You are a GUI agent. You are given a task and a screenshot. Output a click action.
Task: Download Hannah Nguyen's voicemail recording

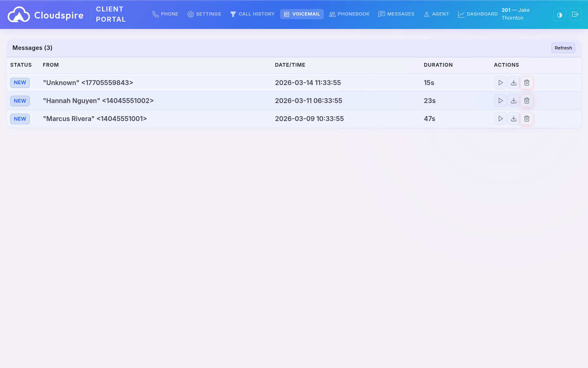point(513,101)
